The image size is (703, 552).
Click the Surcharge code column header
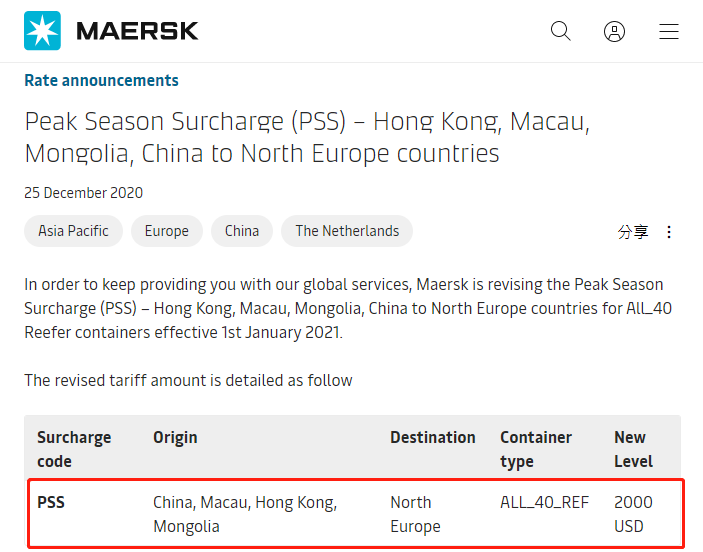pos(74,449)
